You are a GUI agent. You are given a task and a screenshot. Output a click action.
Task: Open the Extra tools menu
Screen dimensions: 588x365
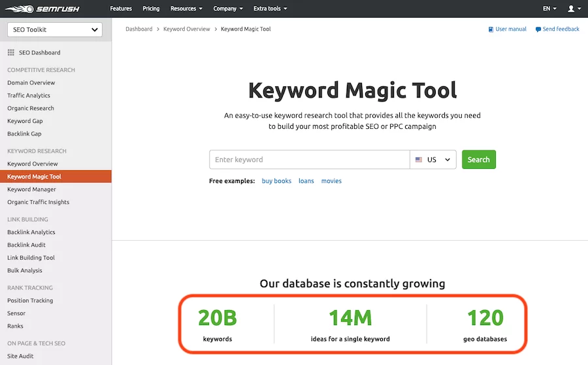[270, 9]
